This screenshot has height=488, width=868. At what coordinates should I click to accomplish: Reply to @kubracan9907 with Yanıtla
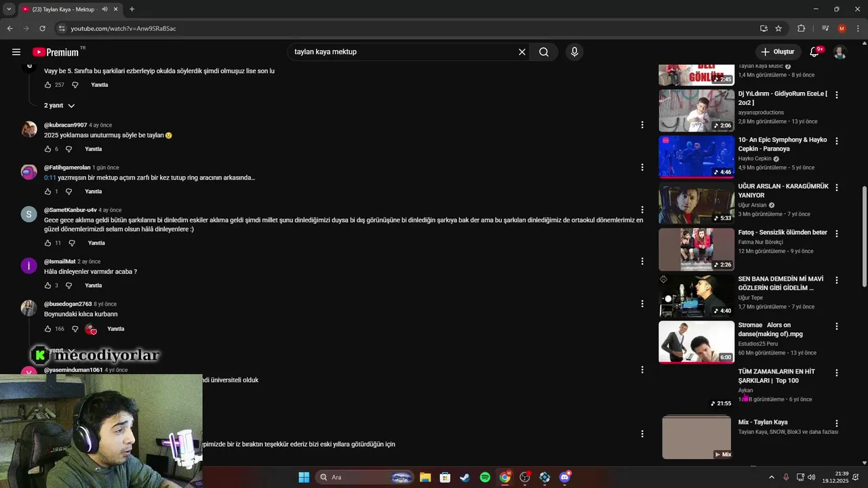click(94, 149)
